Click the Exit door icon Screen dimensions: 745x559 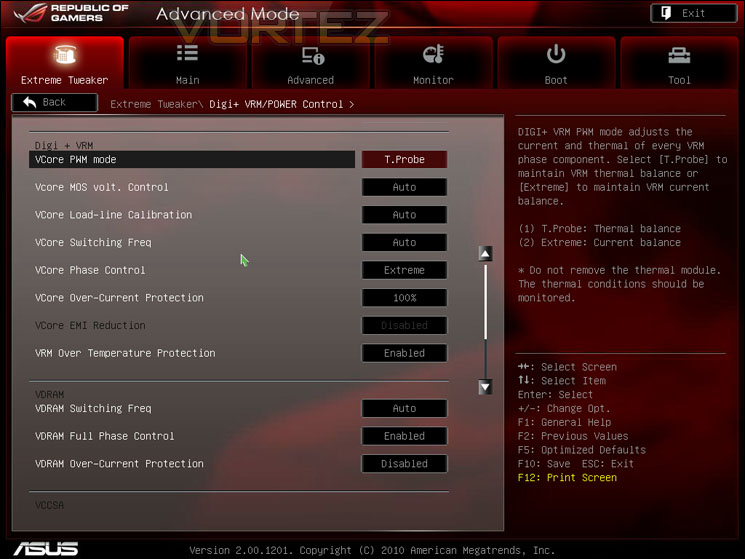[666, 13]
